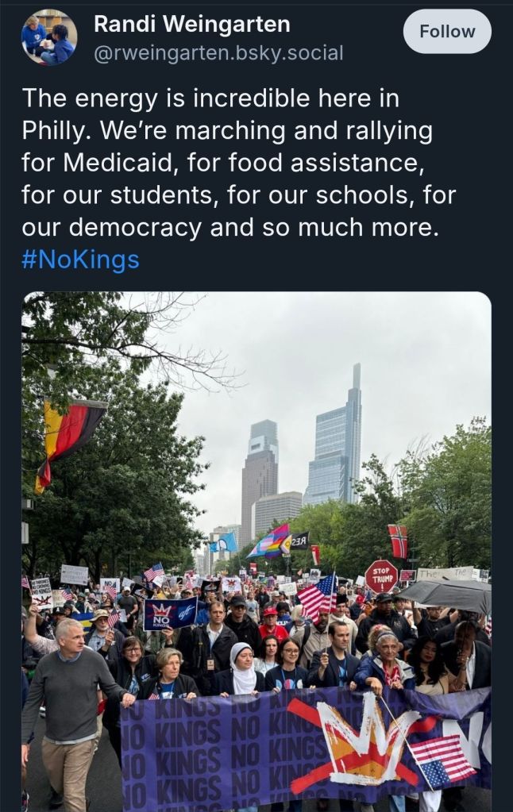Viewport: 513px width, 812px height.
Task: Open the post text about Philly
Action: pos(238,163)
